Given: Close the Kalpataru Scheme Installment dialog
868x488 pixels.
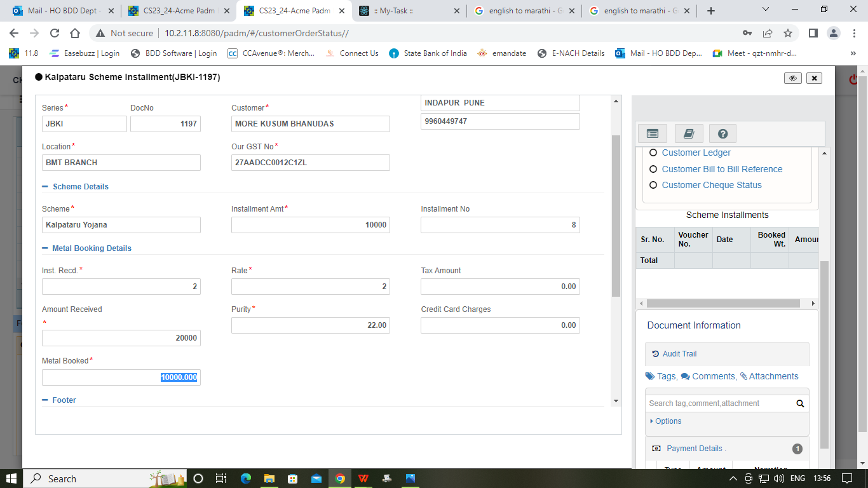Looking at the screenshot, I should coord(815,78).
